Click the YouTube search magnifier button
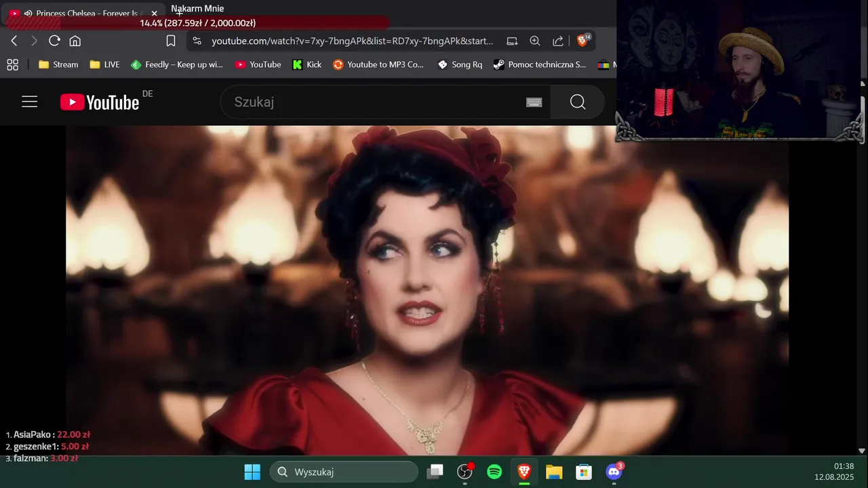This screenshot has height=488, width=868. coord(578,102)
